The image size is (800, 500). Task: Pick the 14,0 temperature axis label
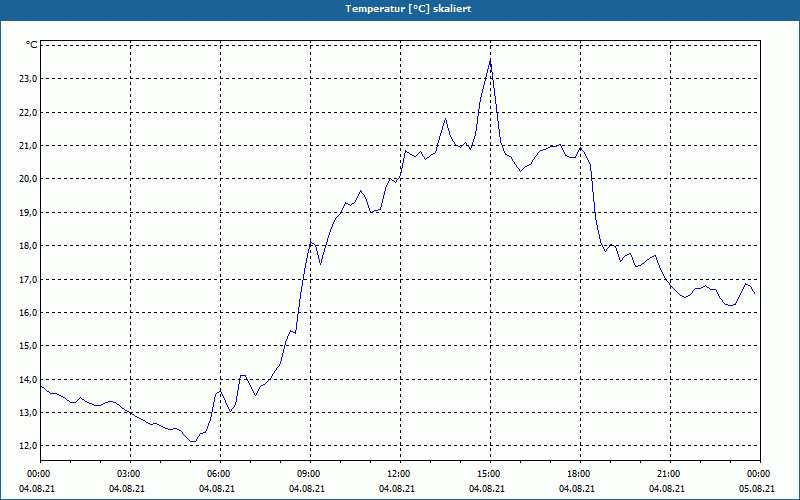(x=29, y=379)
